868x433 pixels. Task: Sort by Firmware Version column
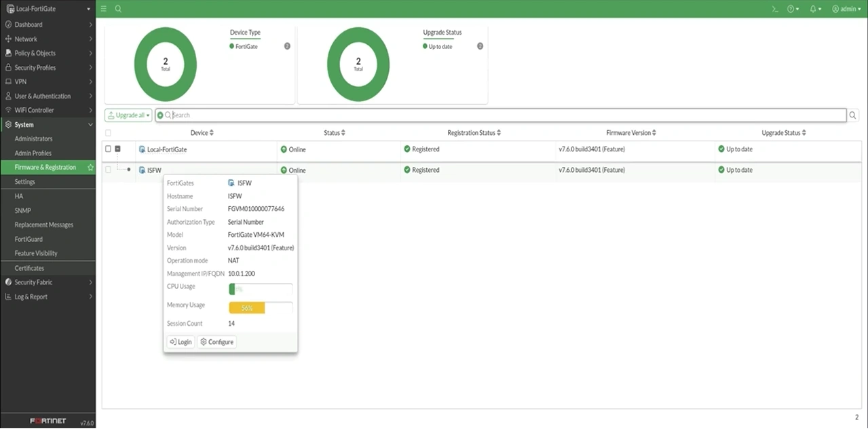click(x=631, y=133)
